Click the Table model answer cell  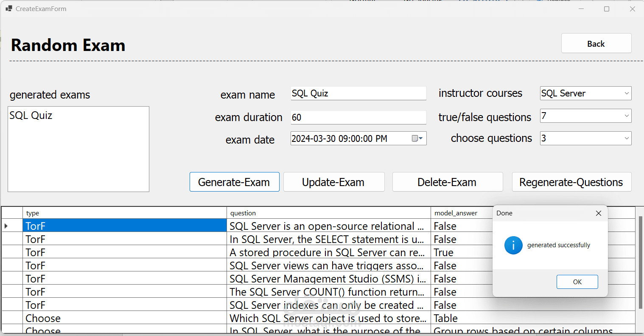533,318
